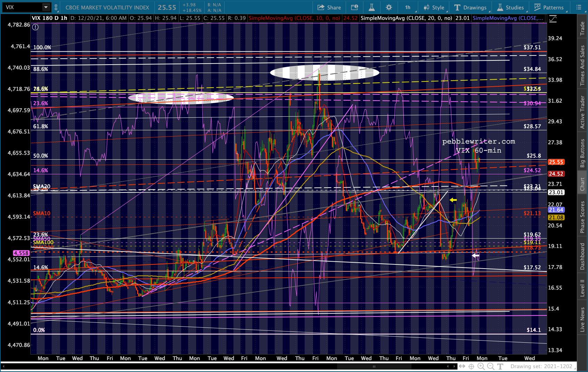Click the chart alert exclamation icon
This screenshot has height=372, width=588.
pyautogui.click(x=35, y=27)
